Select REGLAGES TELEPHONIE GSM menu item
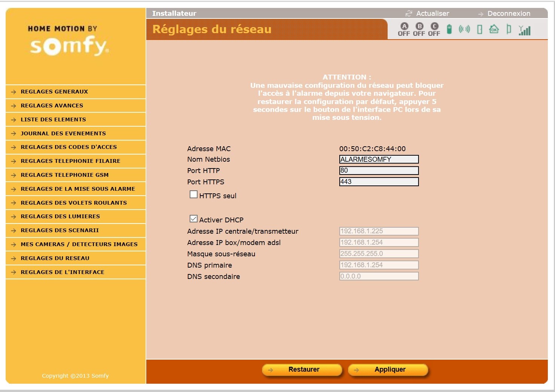 tap(64, 175)
